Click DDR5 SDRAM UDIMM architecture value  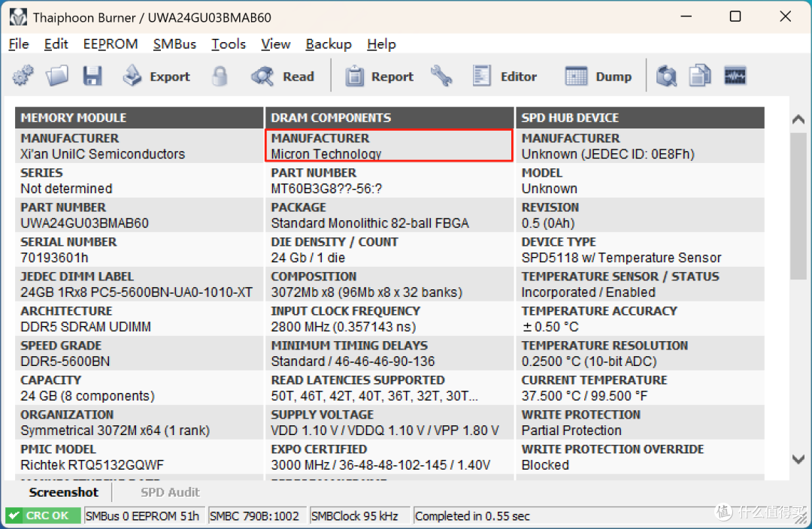[x=86, y=327]
